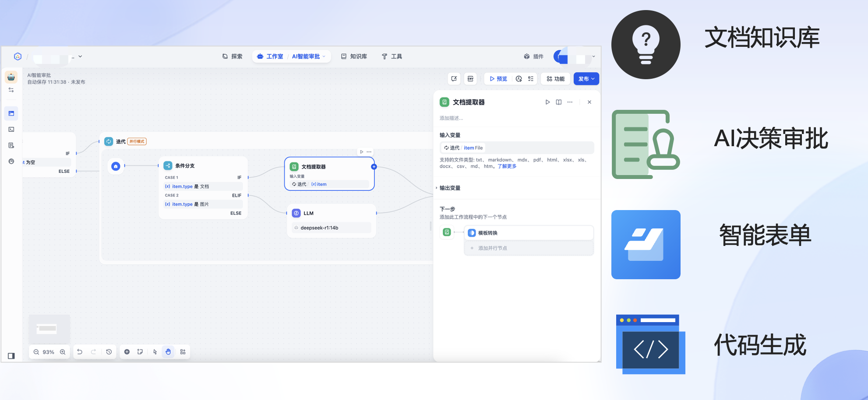Open the panel more options ellipsis

pyautogui.click(x=570, y=102)
